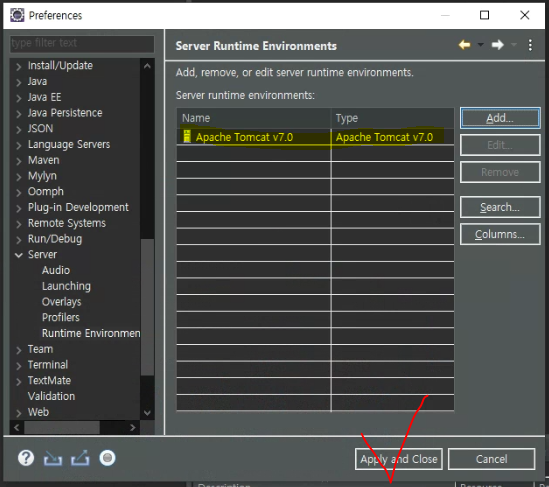Click the Eclipse Preferences window icon
Screen dimensions: 549x487
click(17, 15)
